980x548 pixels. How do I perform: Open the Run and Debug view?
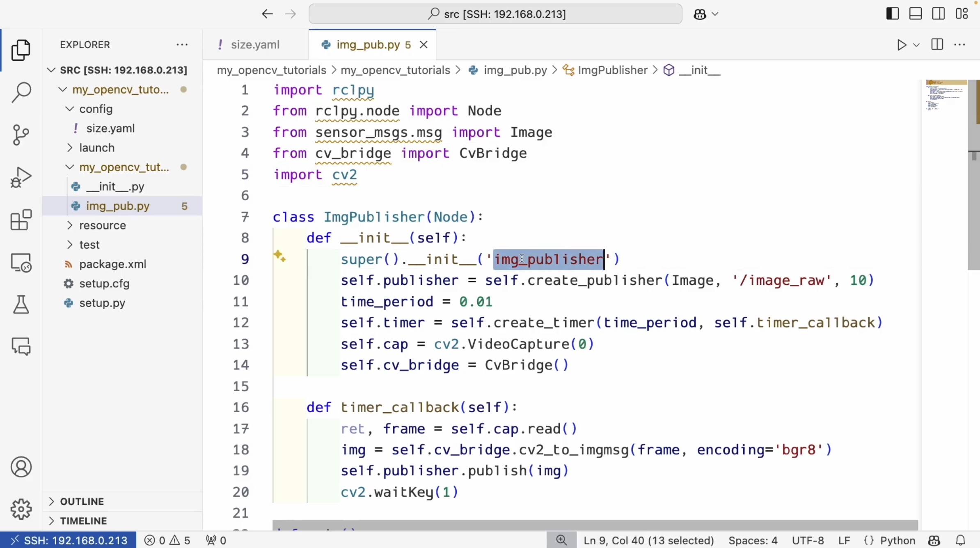click(21, 177)
